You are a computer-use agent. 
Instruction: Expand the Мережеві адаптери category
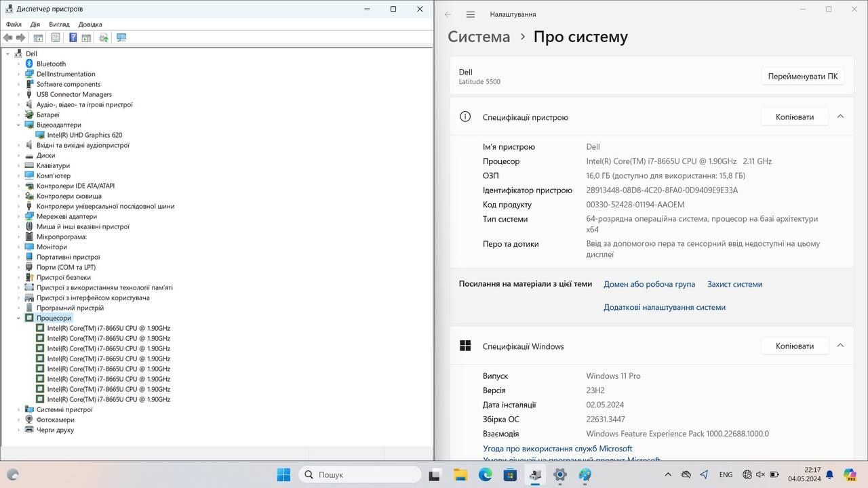pos(19,216)
